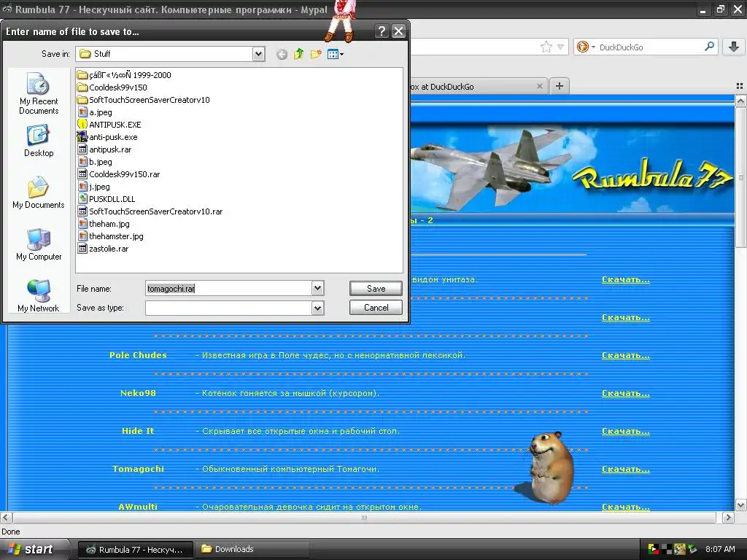Select the Cooldesk99v150 folder

[112, 87]
